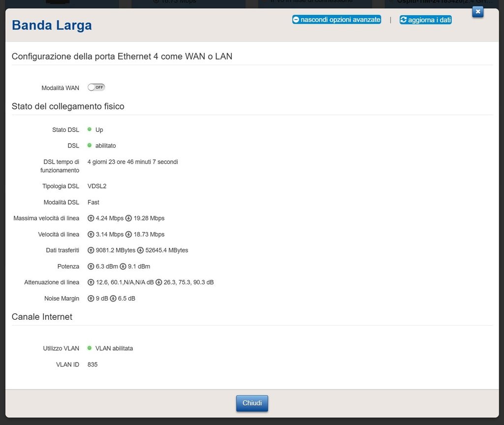Screen dimensions: 504x425
Task: Close the Banda Larga dialog with X
Action: 477,12
